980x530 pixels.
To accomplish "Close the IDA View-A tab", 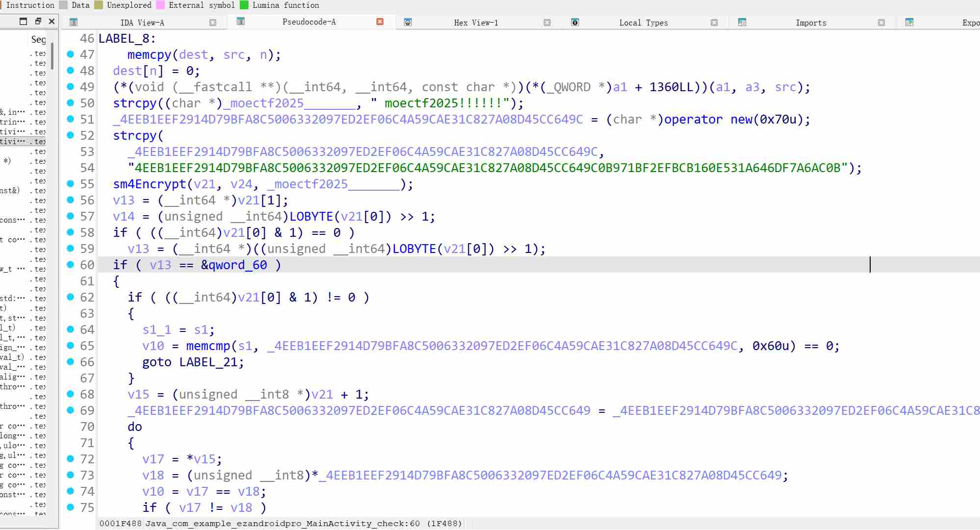I will pos(213,23).
